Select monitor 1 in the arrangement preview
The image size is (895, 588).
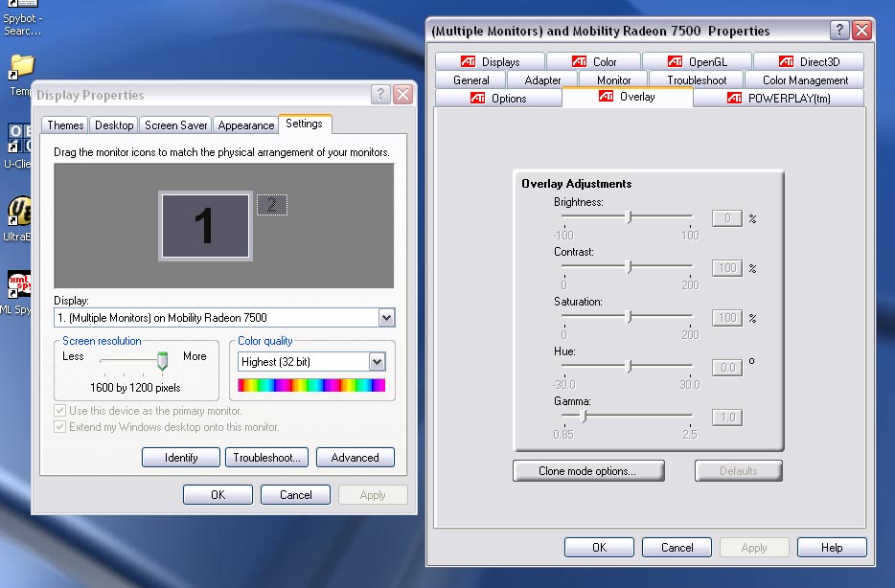pyautogui.click(x=205, y=226)
